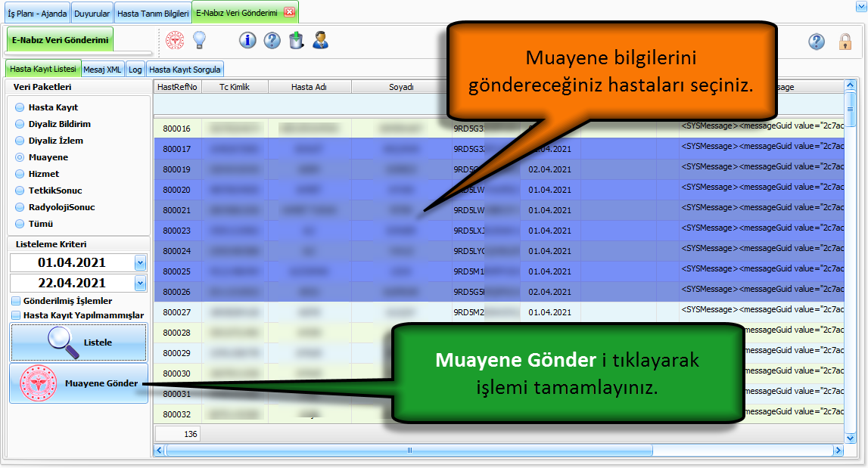Viewport: 868px width, 468px height.
Task: Click the horizontal scrollbar thumb under the grid
Action: tap(409, 451)
